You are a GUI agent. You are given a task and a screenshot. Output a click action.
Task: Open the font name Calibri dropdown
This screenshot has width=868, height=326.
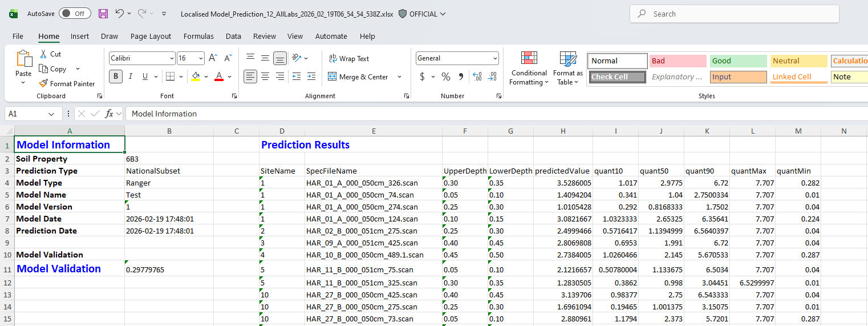(172, 58)
